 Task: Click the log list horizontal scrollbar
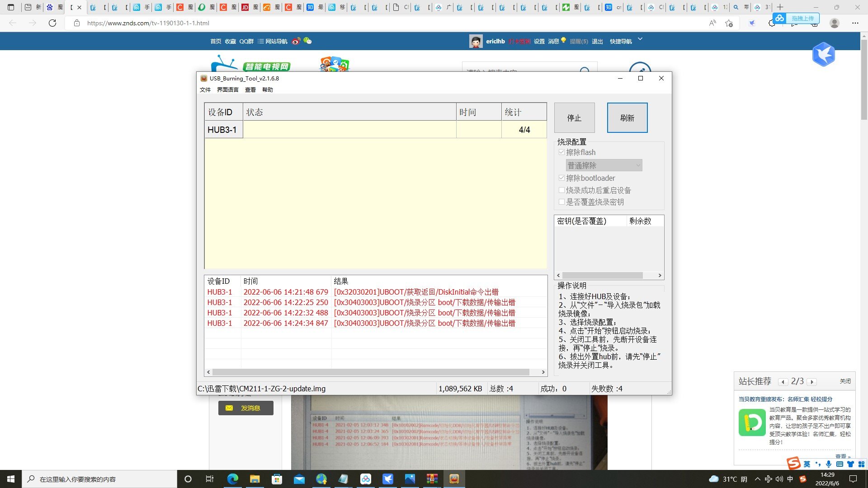pos(371,372)
